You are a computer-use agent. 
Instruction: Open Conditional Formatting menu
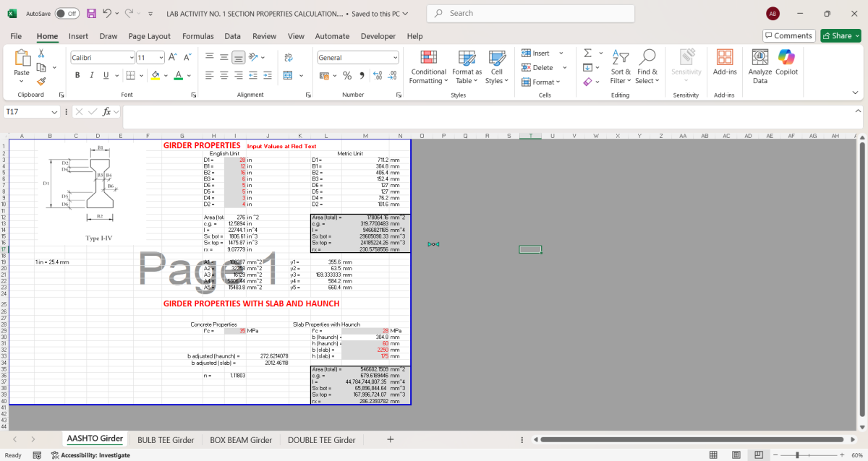pyautogui.click(x=428, y=66)
